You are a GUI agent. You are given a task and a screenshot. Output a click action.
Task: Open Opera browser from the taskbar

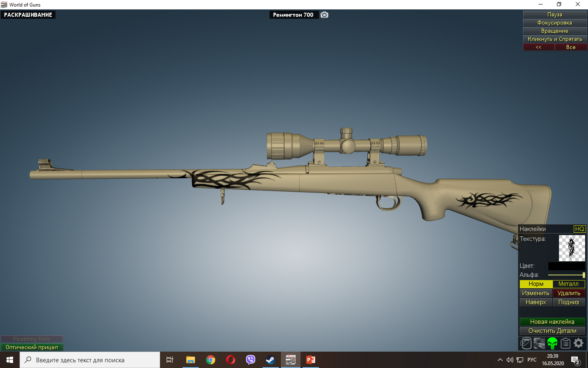point(231,360)
